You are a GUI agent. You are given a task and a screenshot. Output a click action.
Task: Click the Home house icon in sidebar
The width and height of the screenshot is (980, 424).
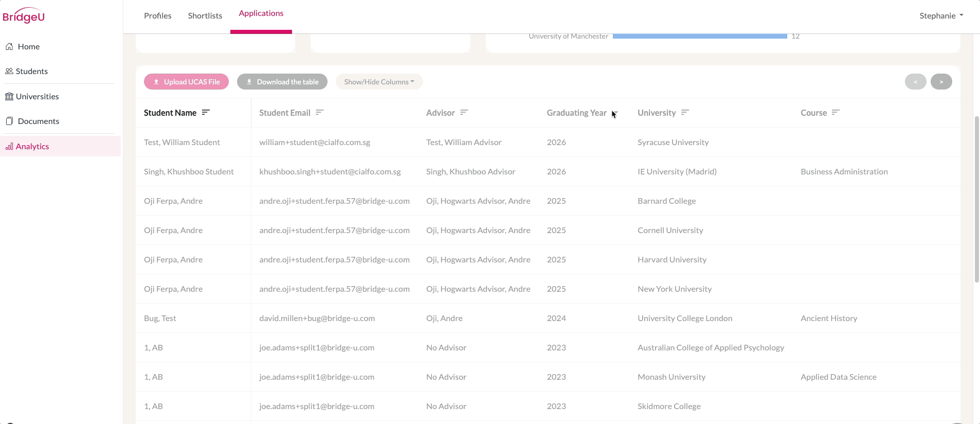pos(9,46)
